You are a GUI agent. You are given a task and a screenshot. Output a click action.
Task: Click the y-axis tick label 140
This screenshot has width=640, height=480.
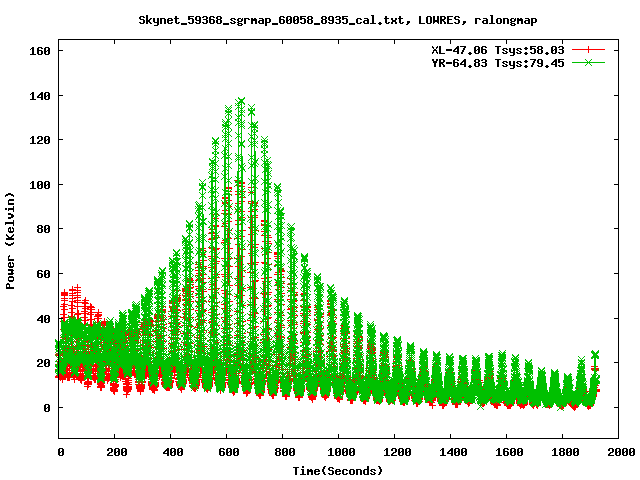click(x=40, y=96)
